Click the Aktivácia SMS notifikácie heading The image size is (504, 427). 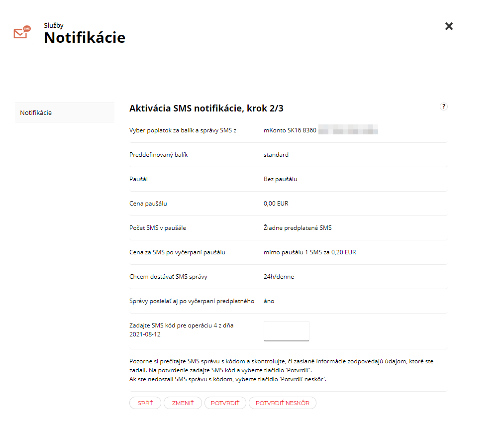(206, 108)
